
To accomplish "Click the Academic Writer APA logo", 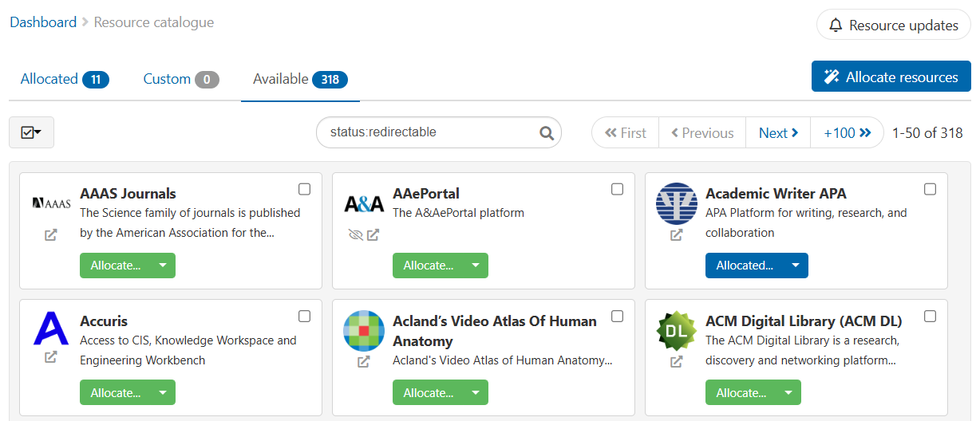I will pyautogui.click(x=677, y=204).
